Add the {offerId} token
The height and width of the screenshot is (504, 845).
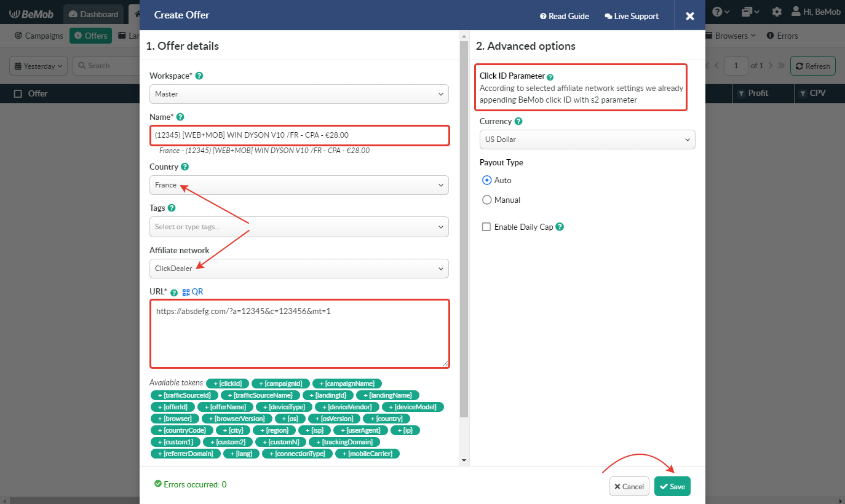[x=173, y=407]
